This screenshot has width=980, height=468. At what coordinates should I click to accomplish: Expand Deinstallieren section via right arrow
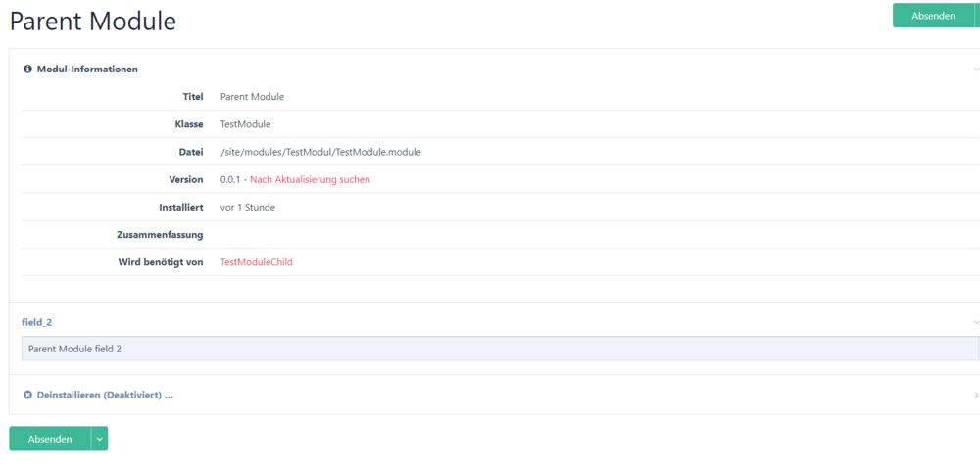coord(975,395)
